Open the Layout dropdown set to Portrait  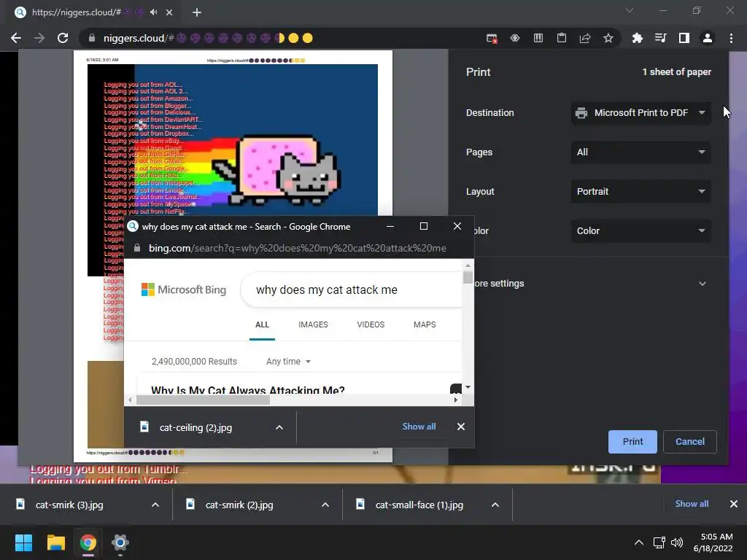click(640, 192)
